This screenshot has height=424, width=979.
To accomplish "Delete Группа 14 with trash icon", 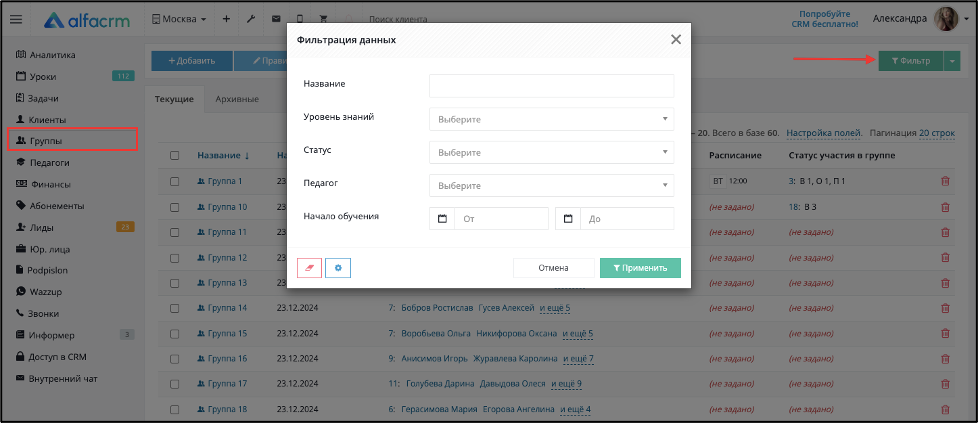I will 945,308.
